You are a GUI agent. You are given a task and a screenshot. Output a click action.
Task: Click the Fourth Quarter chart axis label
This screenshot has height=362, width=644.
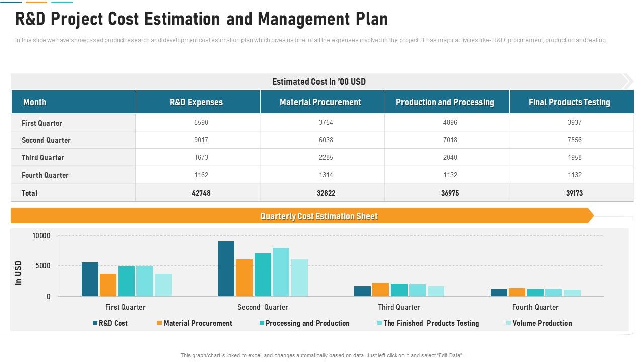[535, 307]
